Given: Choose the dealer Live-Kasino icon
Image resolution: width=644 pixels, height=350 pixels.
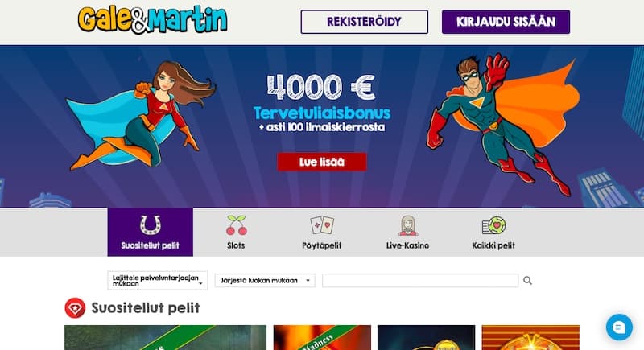Looking at the screenshot, I should click(x=408, y=225).
